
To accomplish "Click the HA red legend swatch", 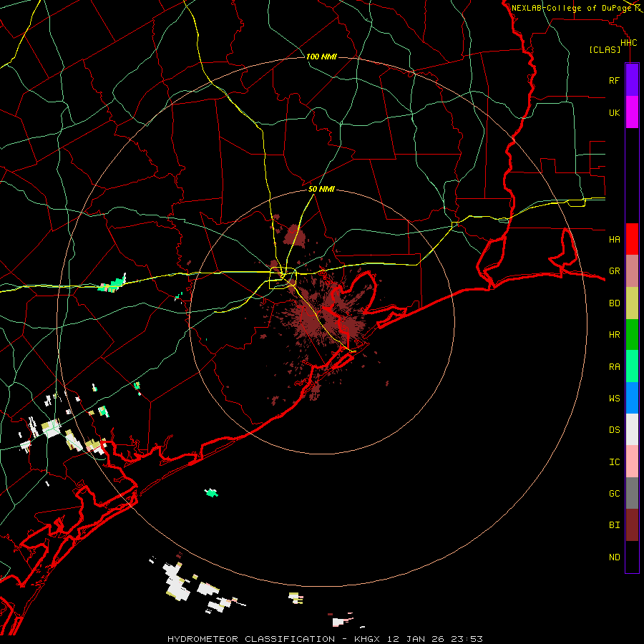I will [x=632, y=239].
